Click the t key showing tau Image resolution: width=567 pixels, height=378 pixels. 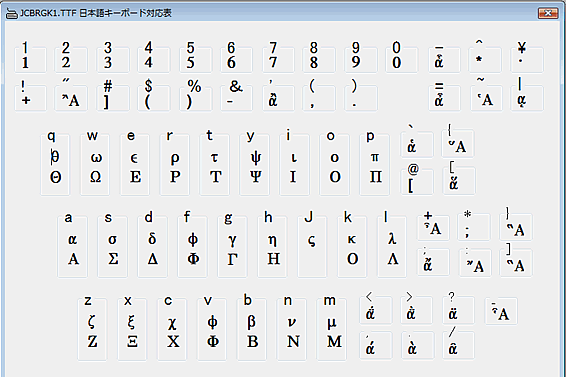tap(214, 164)
